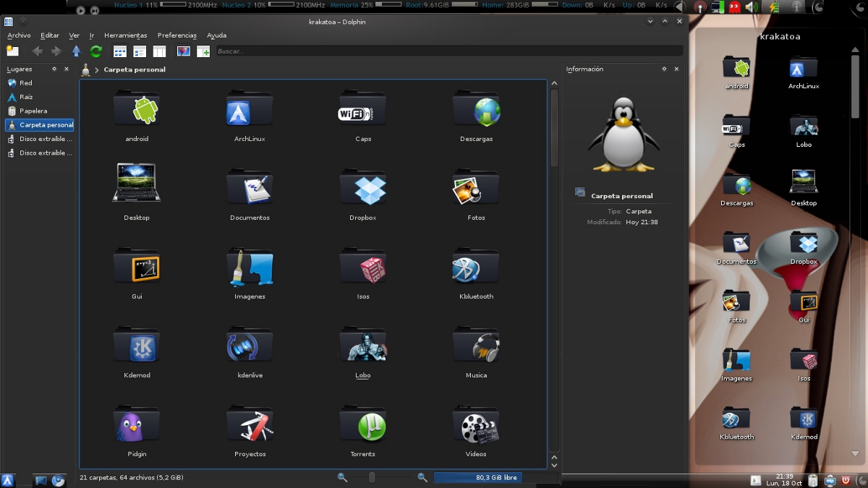This screenshot has height=488, width=868.
Task: Toggle the file preview button
Action: (x=184, y=51)
